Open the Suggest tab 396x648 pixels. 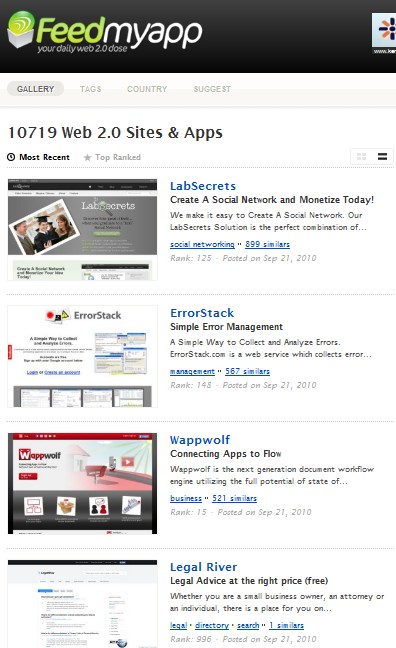212,89
